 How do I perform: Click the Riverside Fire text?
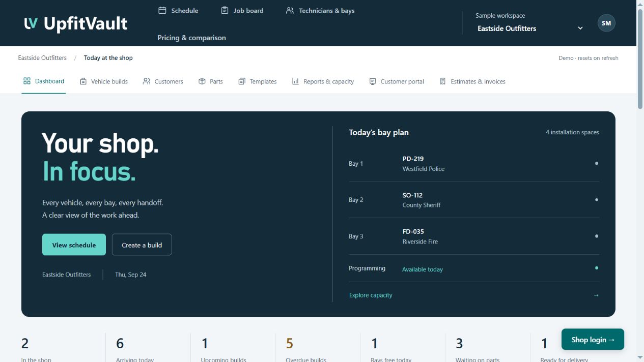coord(420,242)
